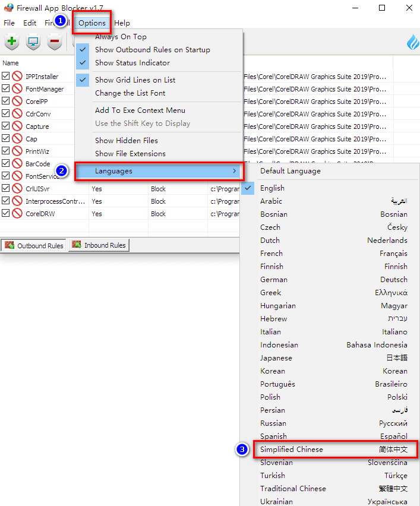Uncheck the PrintWiz rule checkbox
Screen dimensions: 420x506
5,151
